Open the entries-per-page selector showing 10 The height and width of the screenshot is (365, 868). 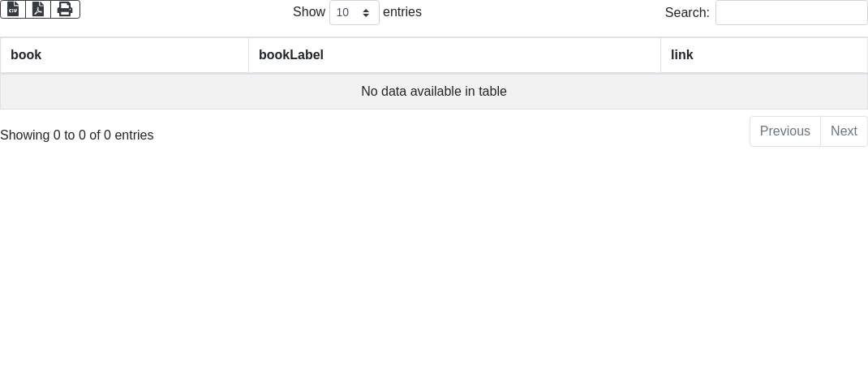354,12
